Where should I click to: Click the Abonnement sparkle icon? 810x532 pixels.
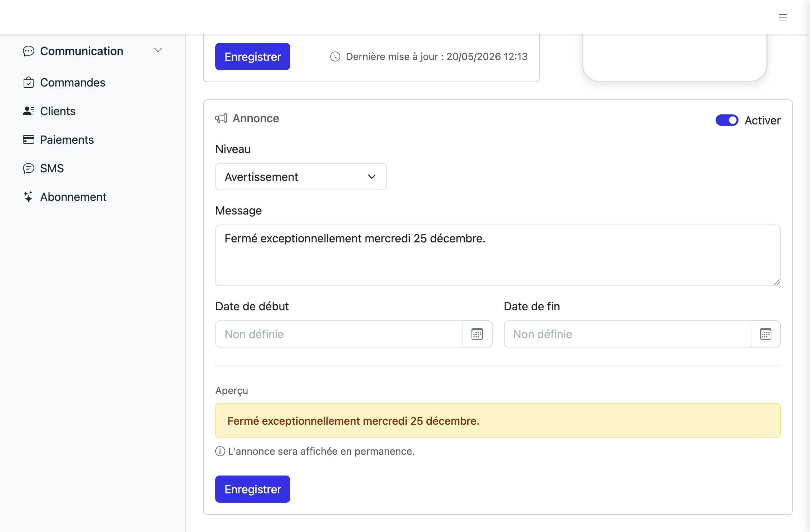coord(28,197)
